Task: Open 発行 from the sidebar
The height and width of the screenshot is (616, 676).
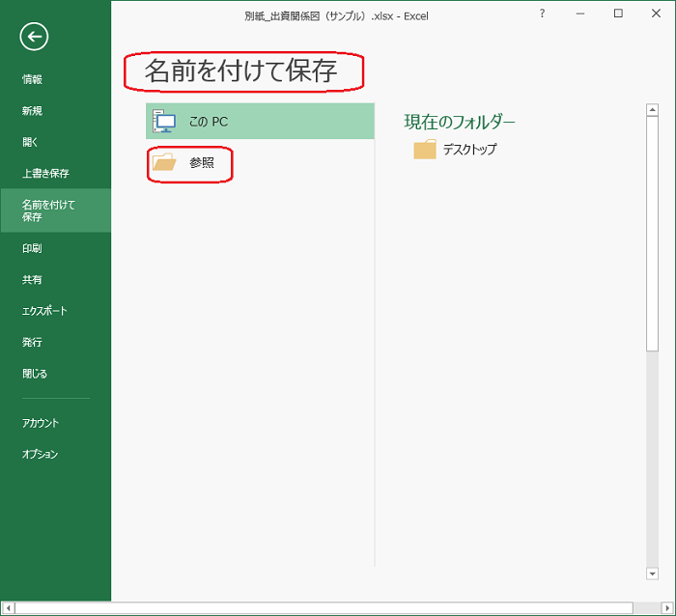Action: coord(32,342)
